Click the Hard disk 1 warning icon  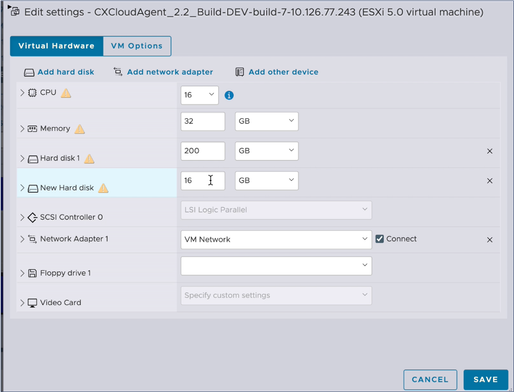89,159
